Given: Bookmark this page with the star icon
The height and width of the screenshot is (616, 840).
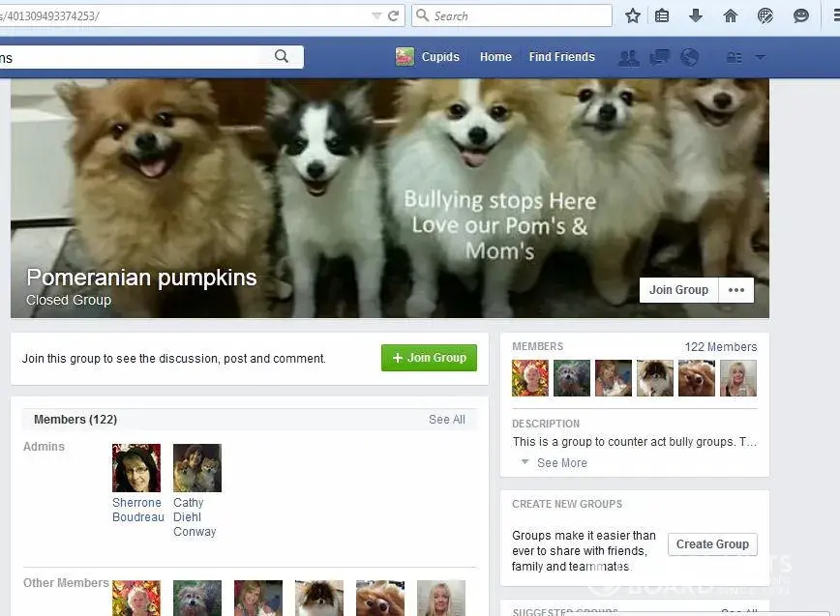Looking at the screenshot, I should (633, 15).
